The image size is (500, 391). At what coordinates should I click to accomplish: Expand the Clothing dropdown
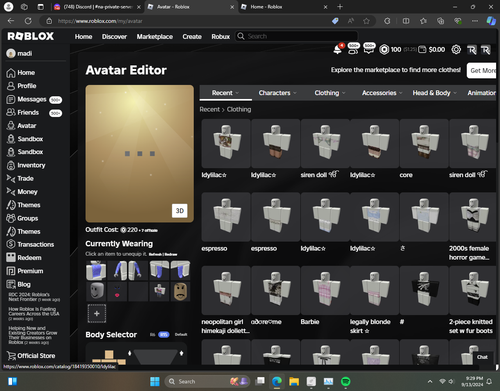pos(330,93)
